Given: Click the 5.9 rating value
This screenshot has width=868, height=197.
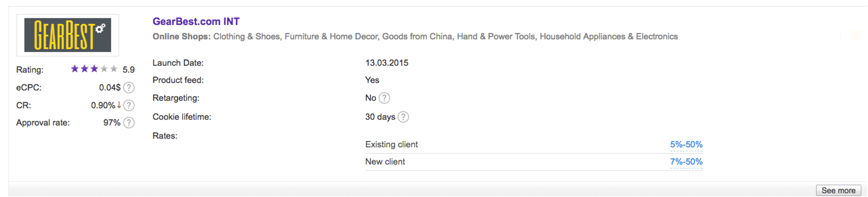Looking at the screenshot, I should click(128, 69).
